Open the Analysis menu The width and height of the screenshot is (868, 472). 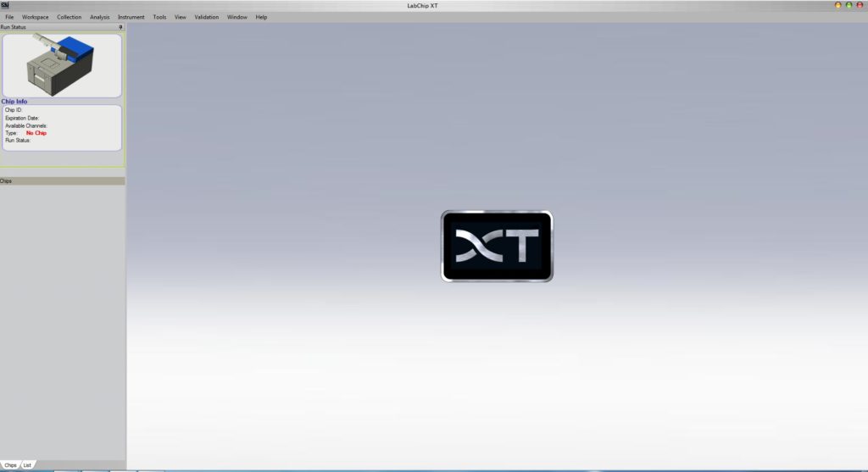pyautogui.click(x=100, y=17)
